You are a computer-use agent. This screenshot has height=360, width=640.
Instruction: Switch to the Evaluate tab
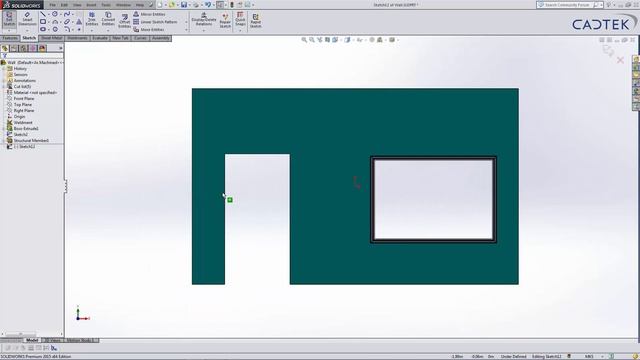point(100,38)
